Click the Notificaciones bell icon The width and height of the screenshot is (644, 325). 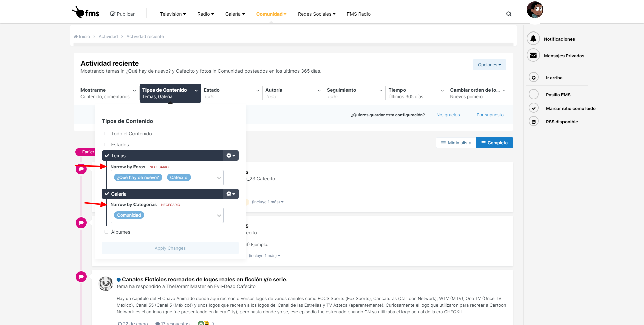click(x=533, y=39)
